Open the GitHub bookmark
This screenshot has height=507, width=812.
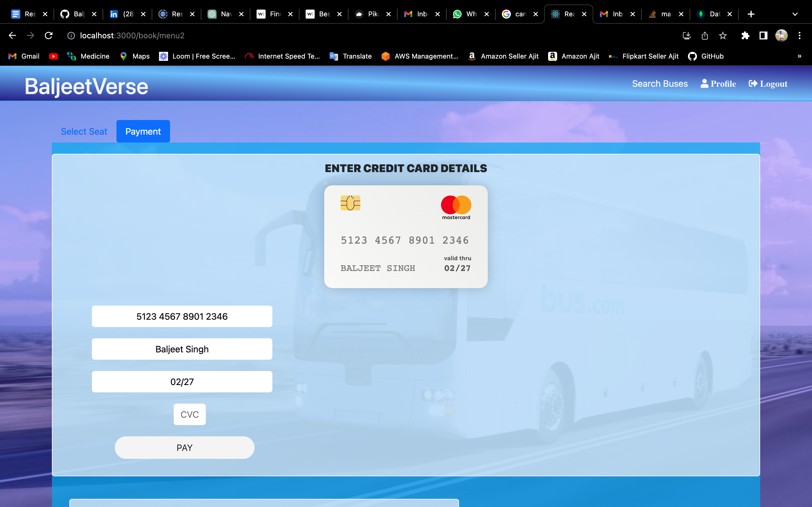(706, 56)
